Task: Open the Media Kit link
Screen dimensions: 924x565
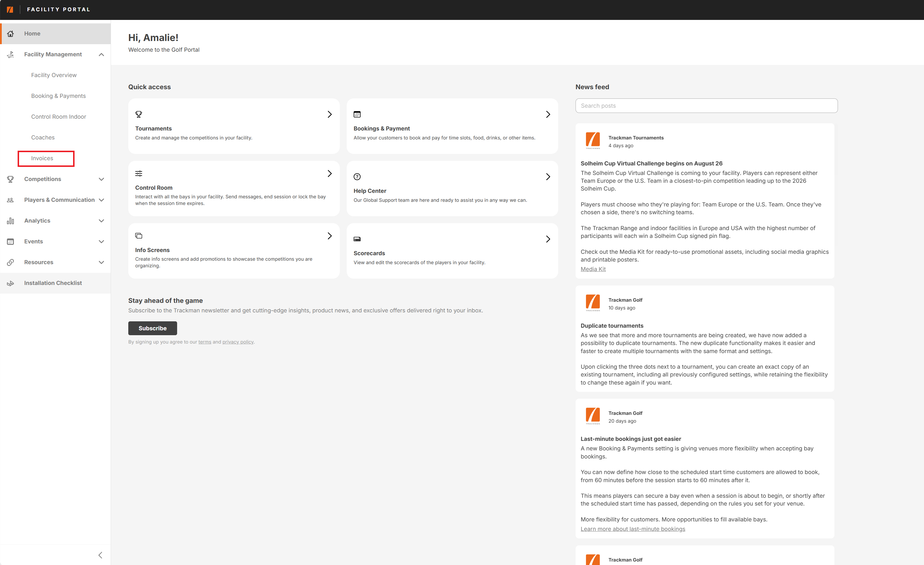Action: pos(593,269)
